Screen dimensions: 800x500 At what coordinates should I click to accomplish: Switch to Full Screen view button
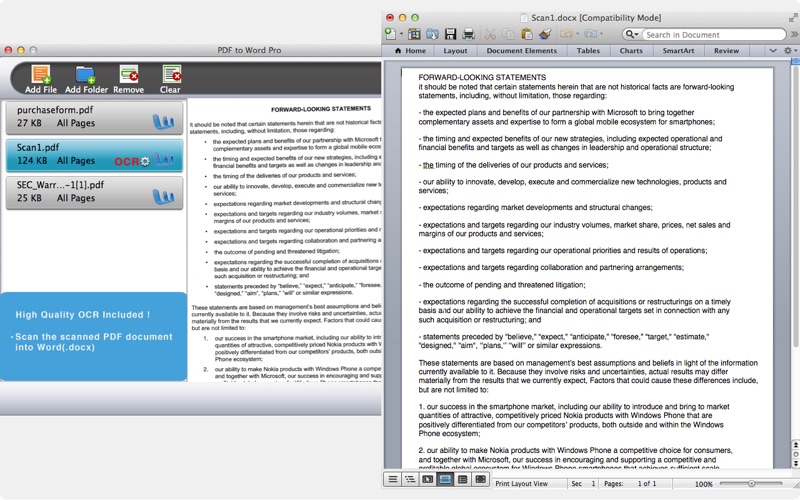(480, 479)
